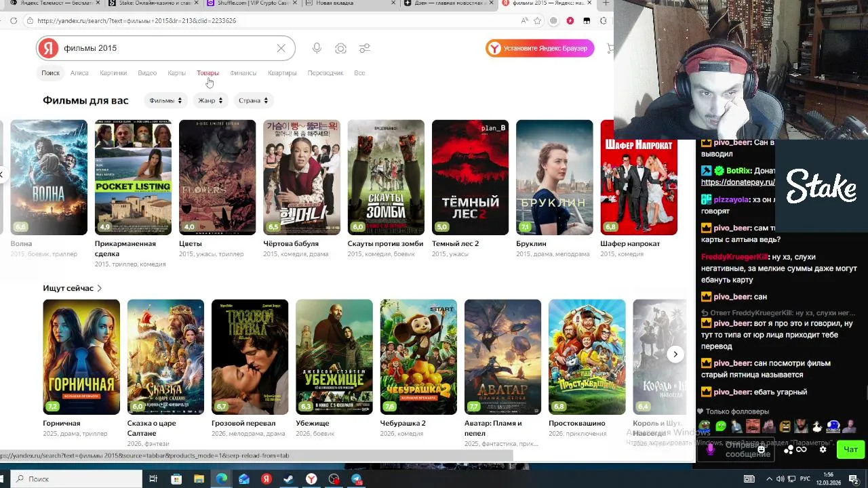Open the Цветы movie poster

click(217, 178)
